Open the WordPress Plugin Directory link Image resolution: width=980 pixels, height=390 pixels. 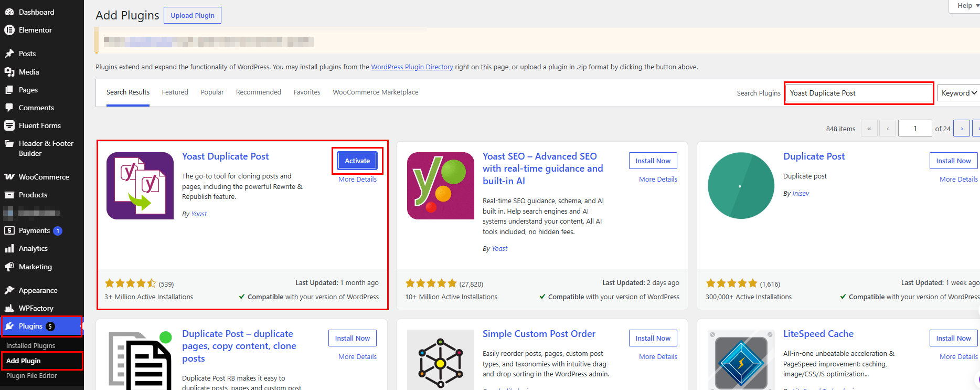point(412,67)
